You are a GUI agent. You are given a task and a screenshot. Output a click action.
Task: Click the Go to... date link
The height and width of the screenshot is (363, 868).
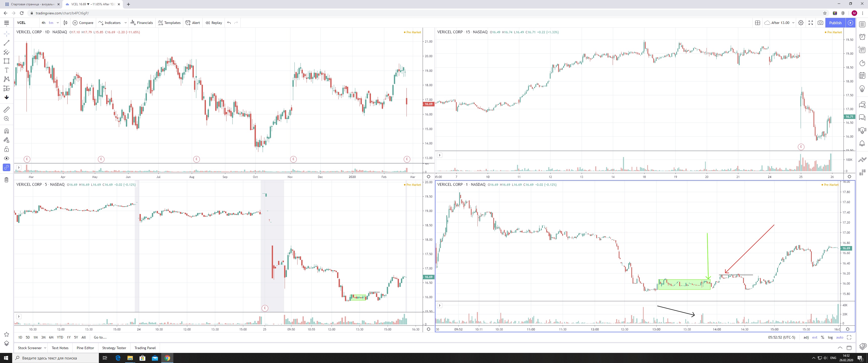[x=100, y=337]
